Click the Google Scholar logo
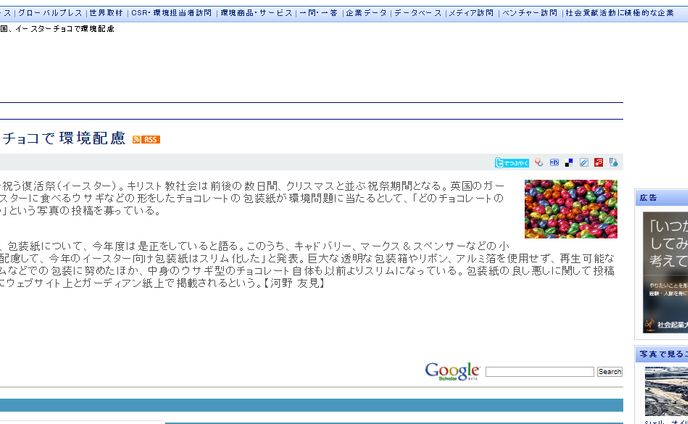This screenshot has width=688, height=424. [452, 371]
